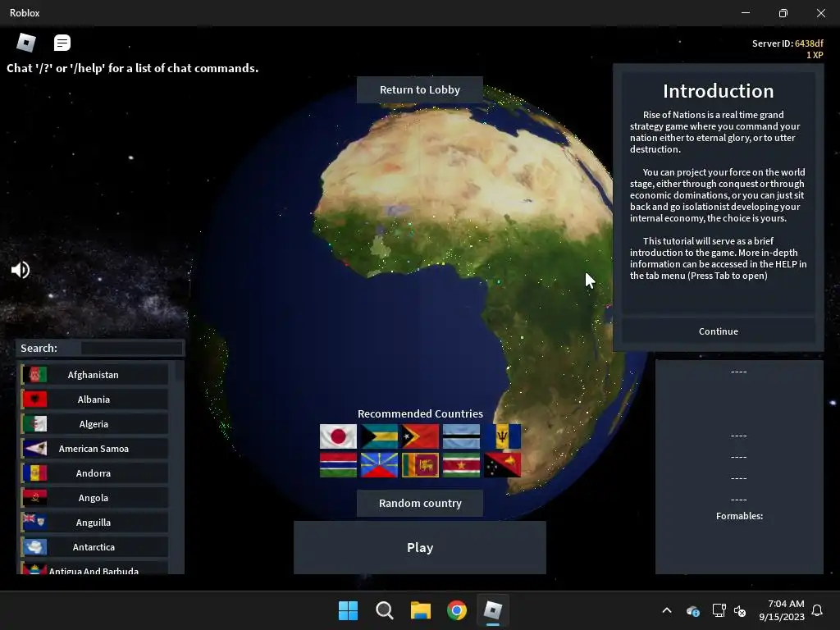Choose Antigua And Barbuda from the list
The width and height of the screenshot is (840, 630).
point(94,568)
